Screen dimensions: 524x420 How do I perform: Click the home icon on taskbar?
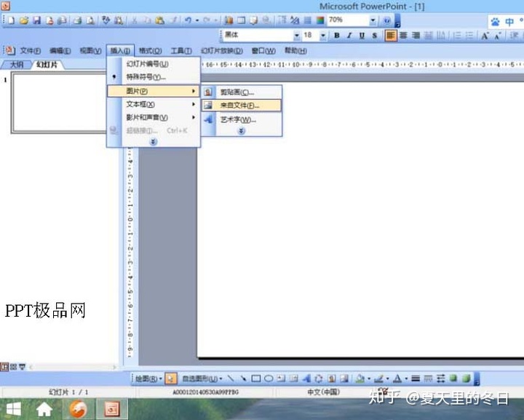[x=44, y=409]
